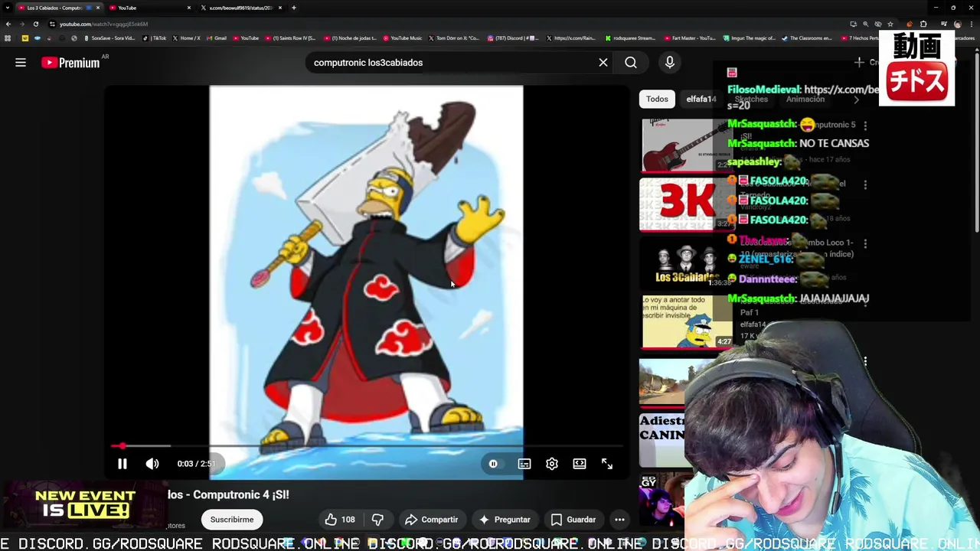This screenshot has width=980, height=551.
Task: Open the police chief Wiggum video thumbnail
Action: 686,321
